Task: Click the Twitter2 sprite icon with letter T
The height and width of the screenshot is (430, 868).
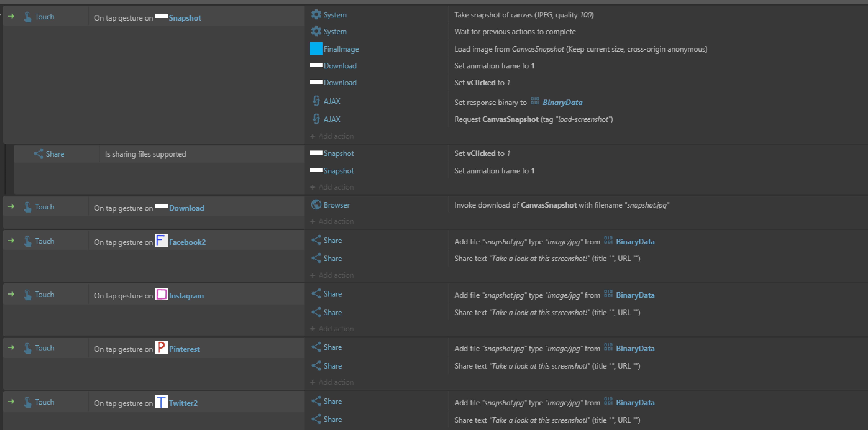Action: [x=161, y=402]
